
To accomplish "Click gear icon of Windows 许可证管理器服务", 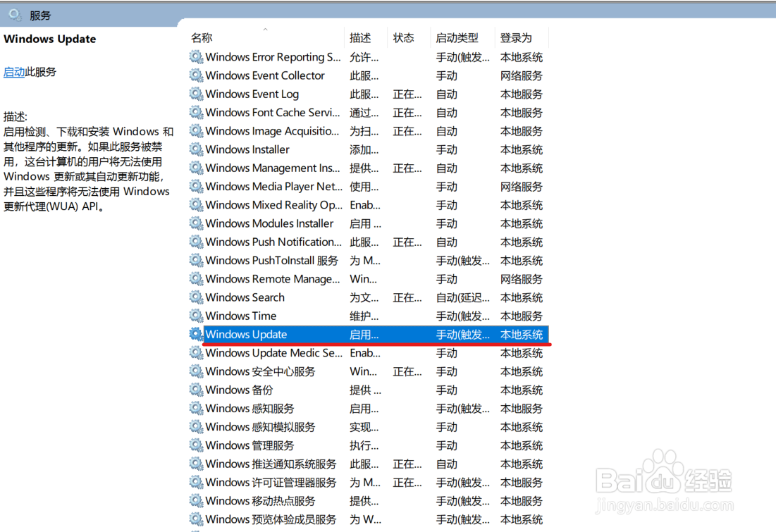I will pos(196,482).
